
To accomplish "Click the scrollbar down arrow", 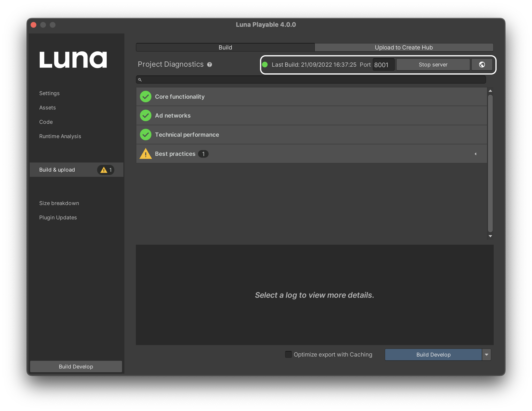I will pos(490,236).
